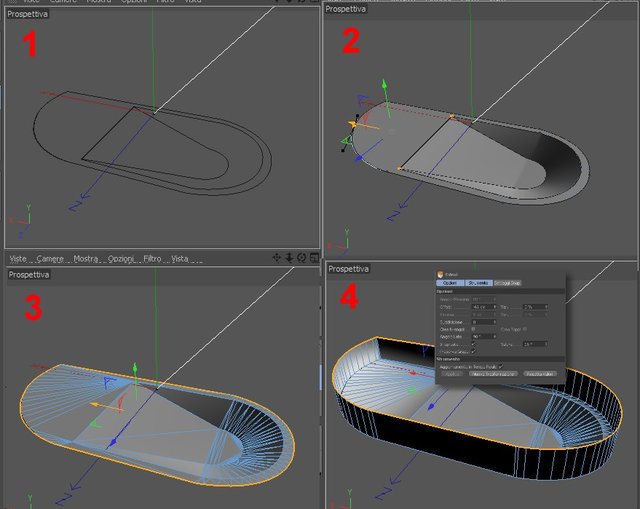Toggle the real-time update checkbox in dialog
The width and height of the screenshot is (640, 509).
click(x=501, y=366)
